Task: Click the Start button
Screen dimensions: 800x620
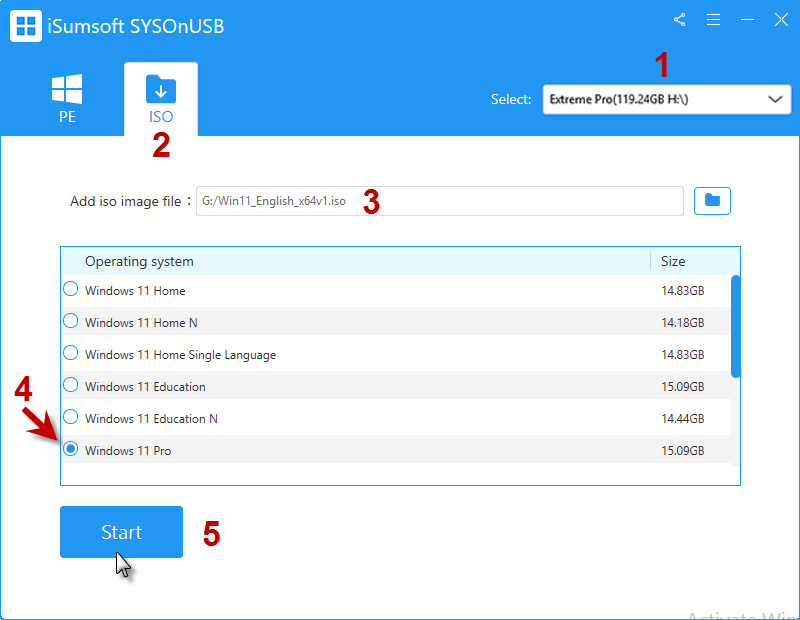Action: (x=121, y=532)
